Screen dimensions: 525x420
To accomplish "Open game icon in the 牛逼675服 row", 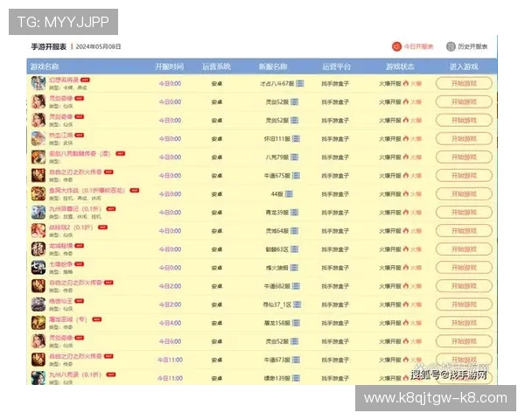I will [x=38, y=175].
